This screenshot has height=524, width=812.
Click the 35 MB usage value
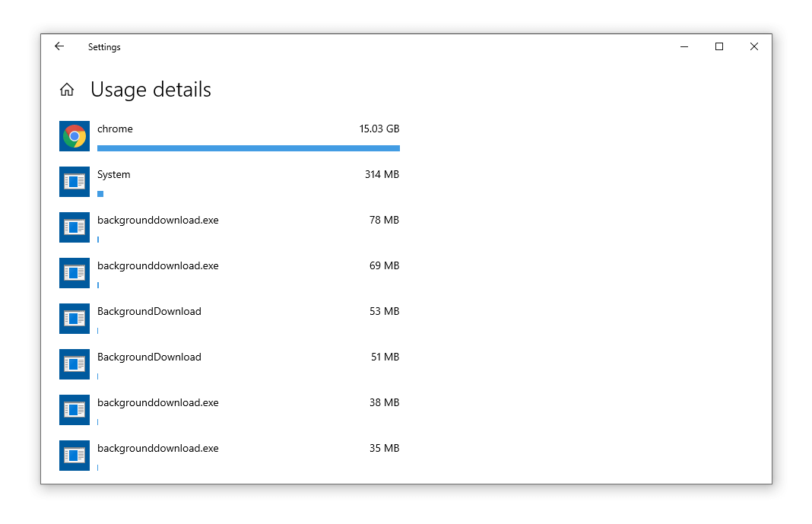pyautogui.click(x=384, y=448)
